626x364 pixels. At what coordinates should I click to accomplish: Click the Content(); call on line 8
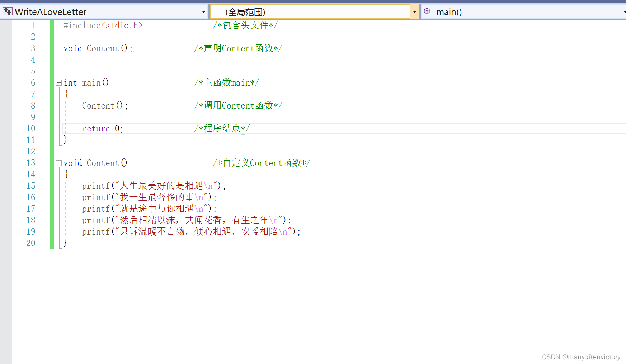point(105,106)
